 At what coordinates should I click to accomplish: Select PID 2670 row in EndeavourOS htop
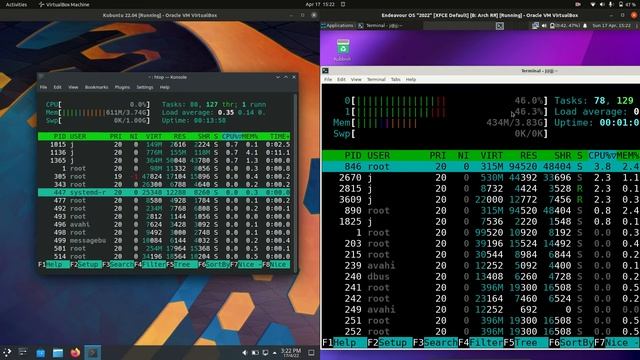click(481, 178)
